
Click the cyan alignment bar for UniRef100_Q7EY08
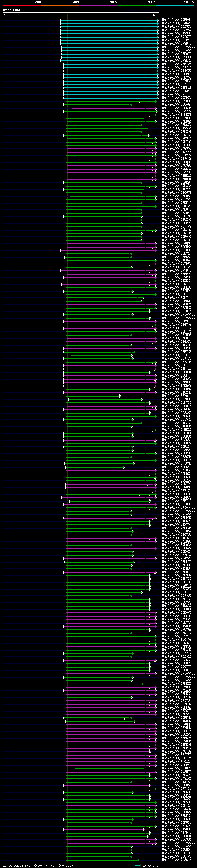point(111,64)
